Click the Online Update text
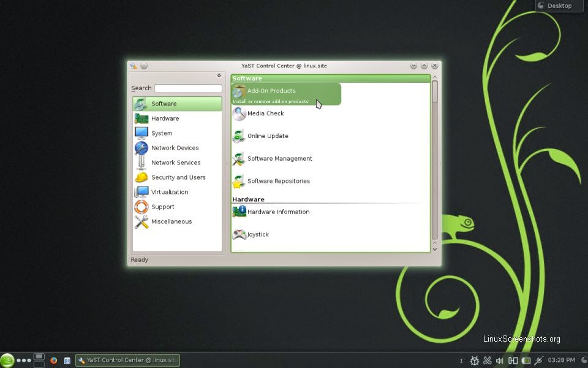The image size is (588, 368). tap(268, 136)
